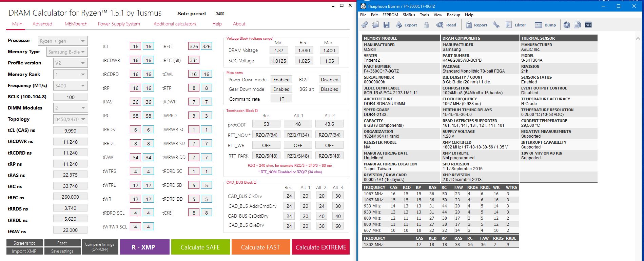Click thermal sensor model S-34TS04A
Viewport: 644px width, 261px height.
(532, 60)
